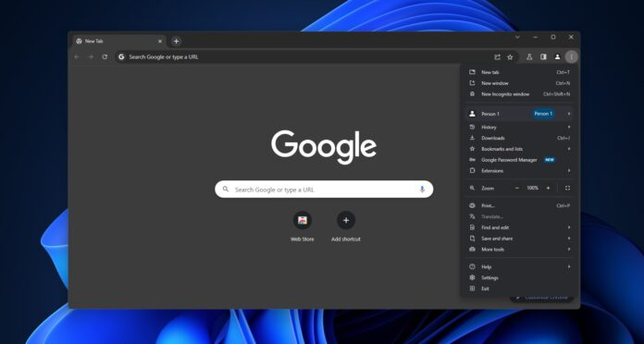Open the tab search chevron
Screen dimensions: 644x344
pyautogui.click(x=517, y=37)
